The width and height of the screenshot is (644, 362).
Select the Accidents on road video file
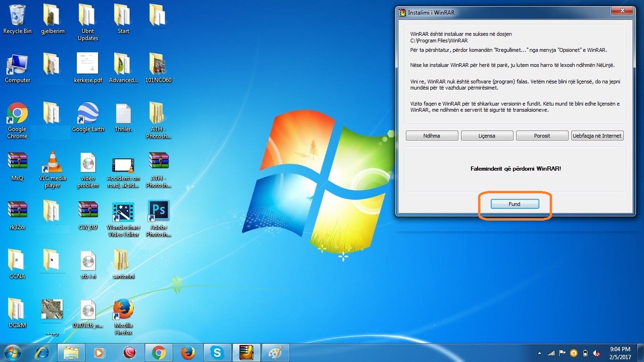[123, 173]
